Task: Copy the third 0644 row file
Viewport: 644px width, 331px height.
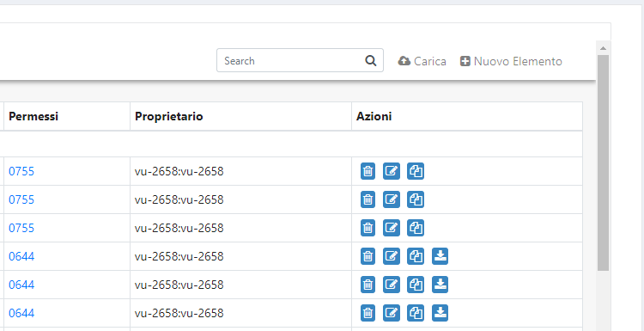Action: pyautogui.click(x=416, y=313)
